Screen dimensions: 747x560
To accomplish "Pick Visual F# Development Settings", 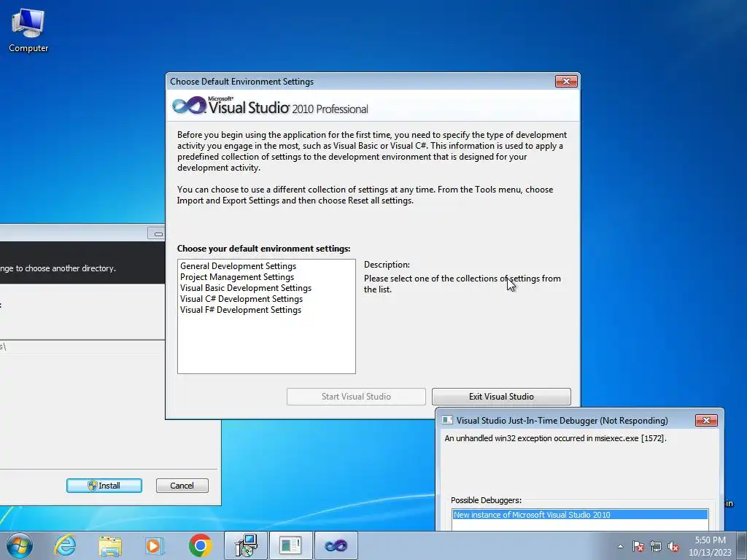I will coord(241,309).
